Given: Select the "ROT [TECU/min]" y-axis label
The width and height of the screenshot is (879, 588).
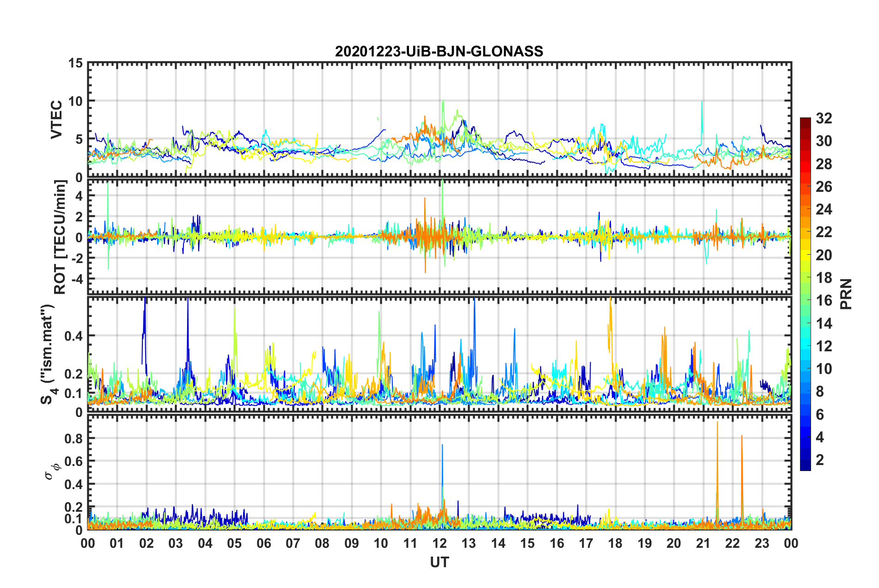Looking at the screenshot, I should click(60, 237).
